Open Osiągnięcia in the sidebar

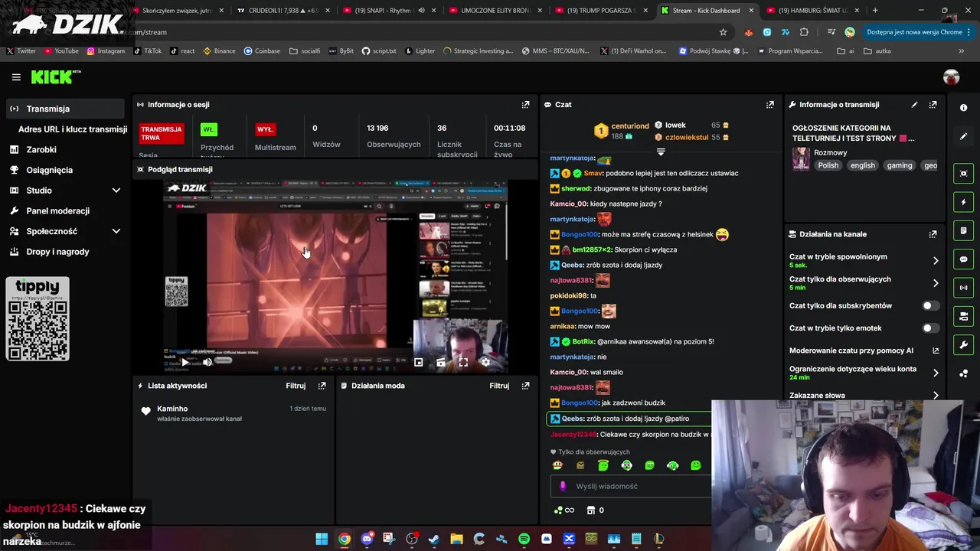pyautogui.click(x=65, y=170)
